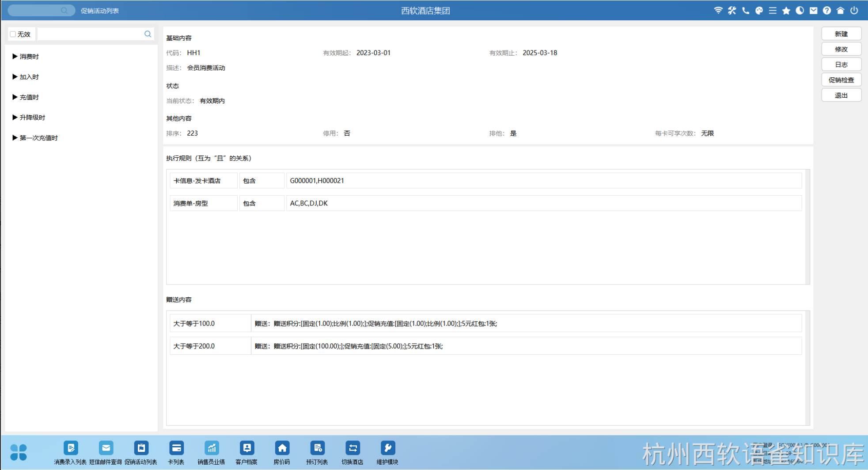Toggle the 无效 checkbox

(x=13, y=34)
